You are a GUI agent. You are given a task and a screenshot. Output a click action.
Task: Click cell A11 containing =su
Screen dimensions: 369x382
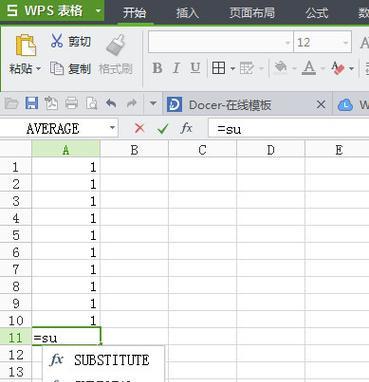coord(66,337)
